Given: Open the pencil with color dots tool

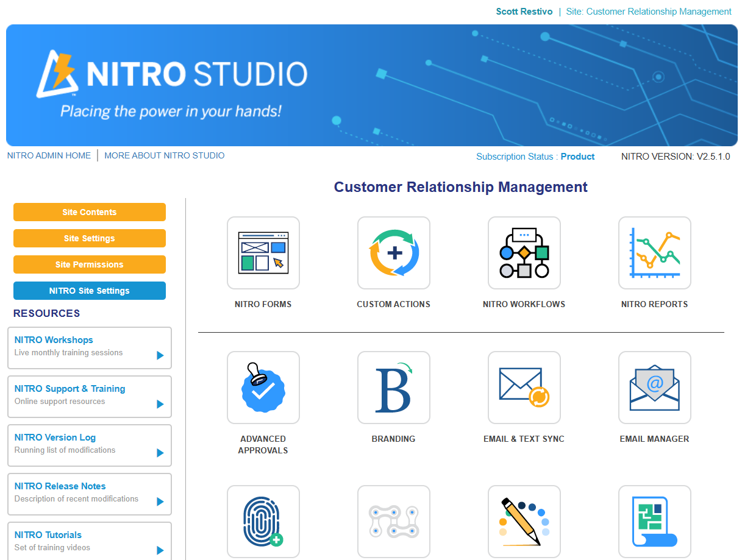Looking at the screenshot, I should 524,522.
